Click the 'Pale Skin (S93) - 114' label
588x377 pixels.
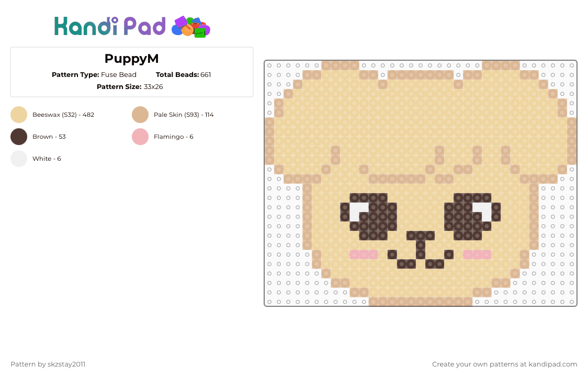184,115
